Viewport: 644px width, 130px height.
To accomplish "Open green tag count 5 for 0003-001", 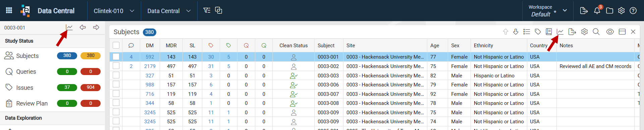I will click(x=228, y=57).
